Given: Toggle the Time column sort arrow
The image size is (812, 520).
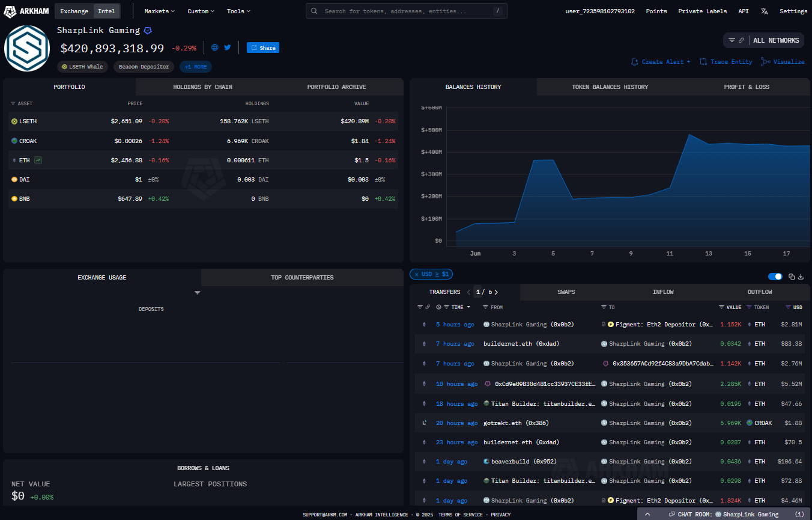Looking at the screenshot, I should pyautogui.click(x=468, y=307).
